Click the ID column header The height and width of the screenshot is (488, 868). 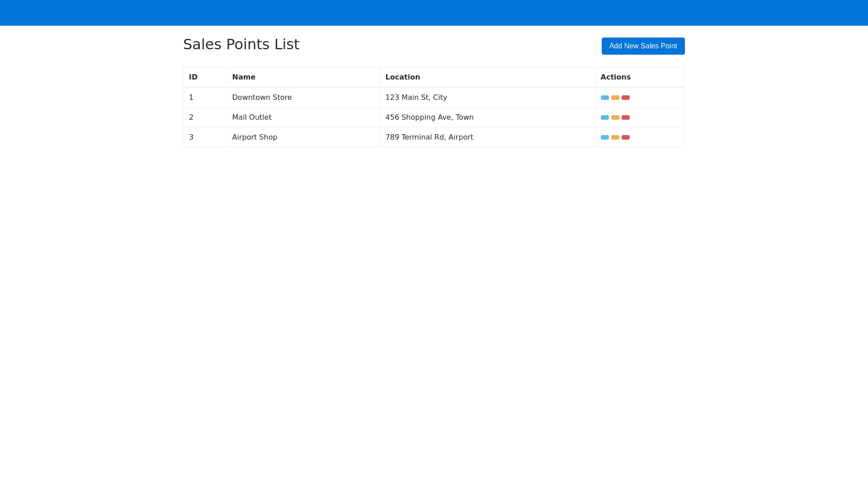pyautogui.click(x=193, y=77)
